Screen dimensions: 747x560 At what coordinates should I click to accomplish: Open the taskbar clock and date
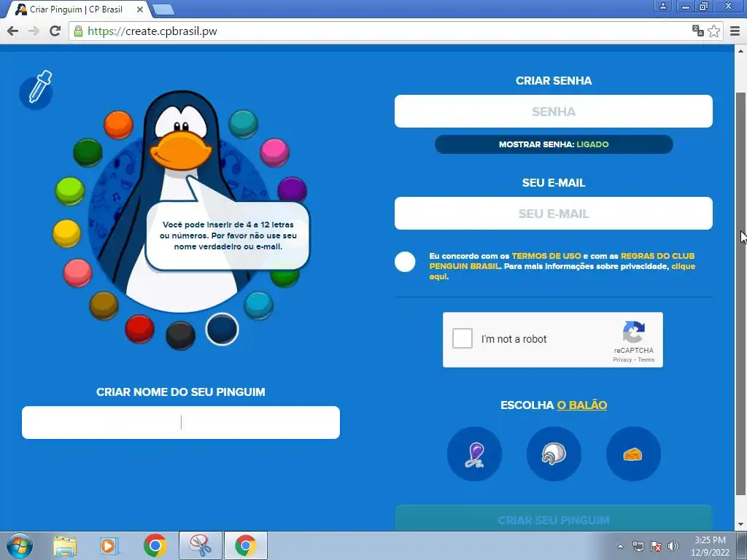[x=710, y=546]
